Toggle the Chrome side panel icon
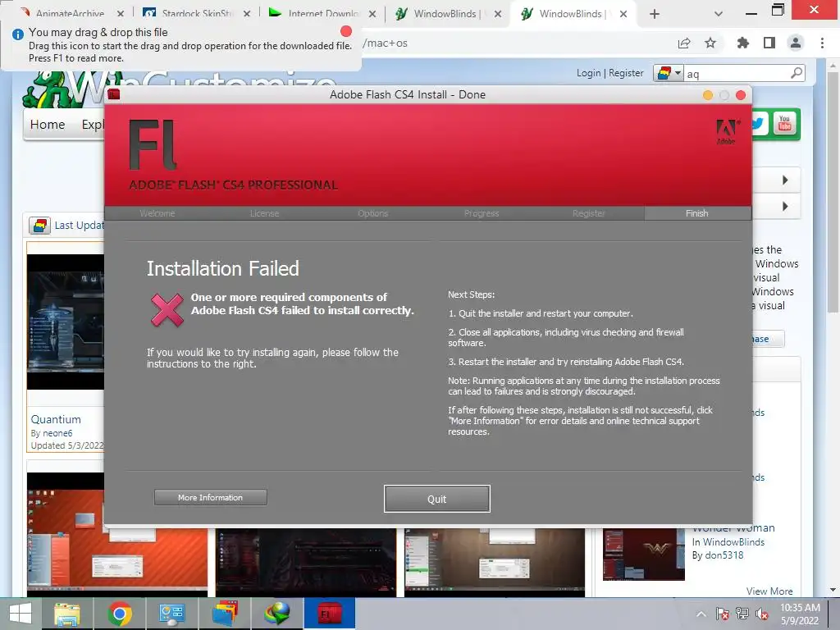 click(769, 43)
